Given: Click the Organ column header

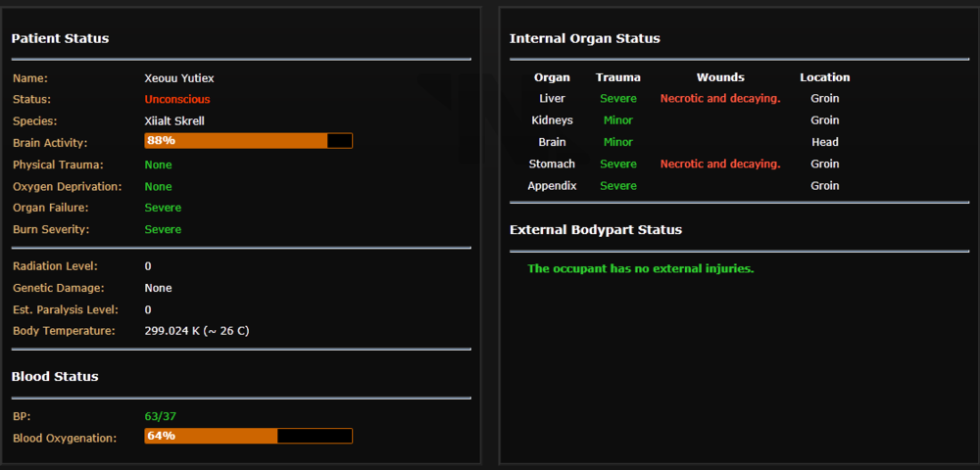Looking at the screenshot, I should pyautogui.click(x=552, y=77).
